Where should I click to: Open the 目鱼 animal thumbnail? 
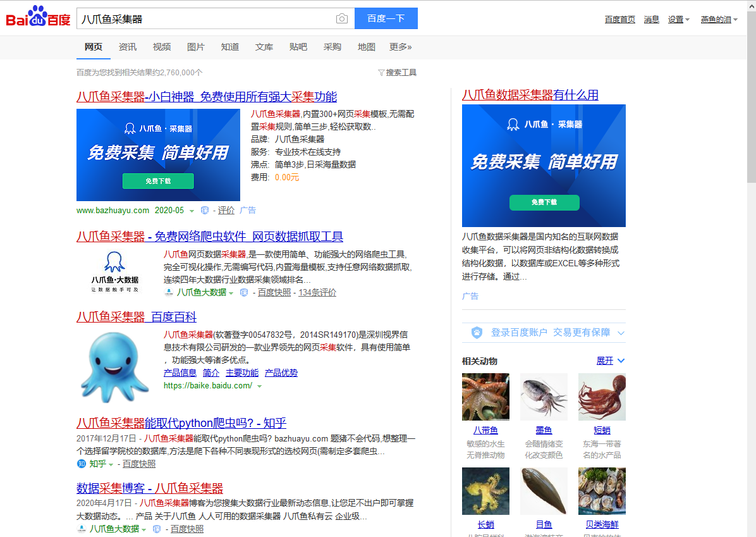pos(544,491)
